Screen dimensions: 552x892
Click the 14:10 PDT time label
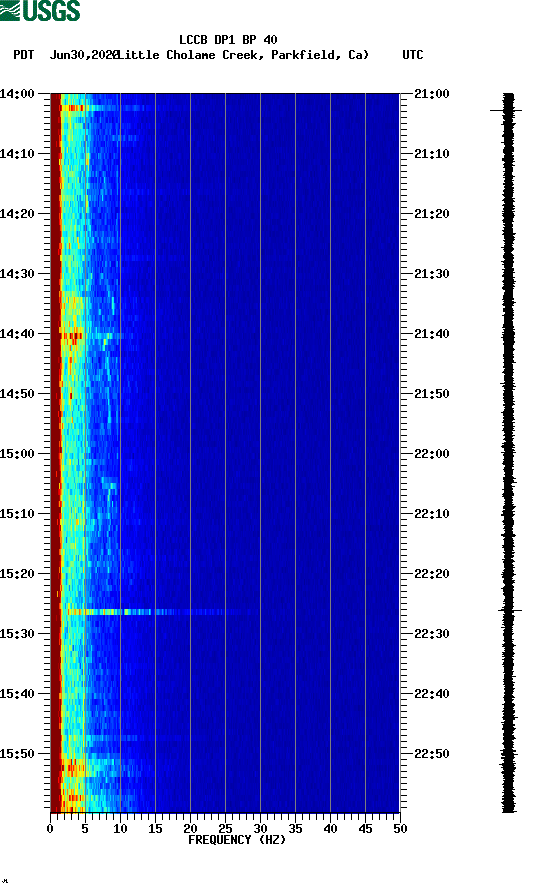coord(17,154)
